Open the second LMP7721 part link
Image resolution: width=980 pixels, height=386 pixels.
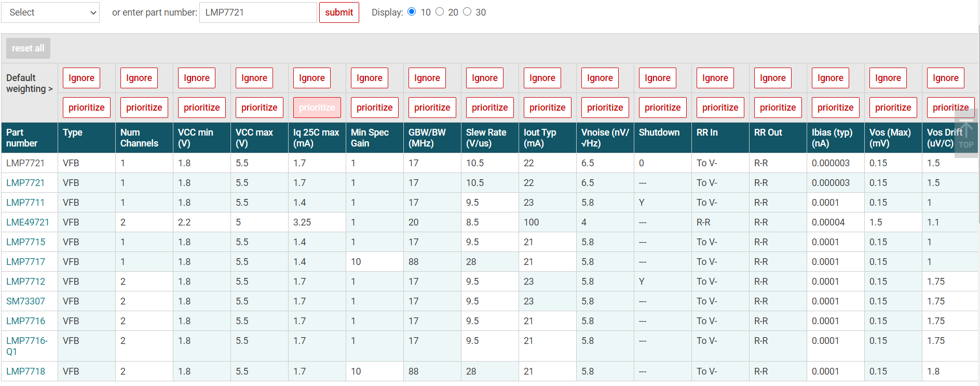pos(25,183)
